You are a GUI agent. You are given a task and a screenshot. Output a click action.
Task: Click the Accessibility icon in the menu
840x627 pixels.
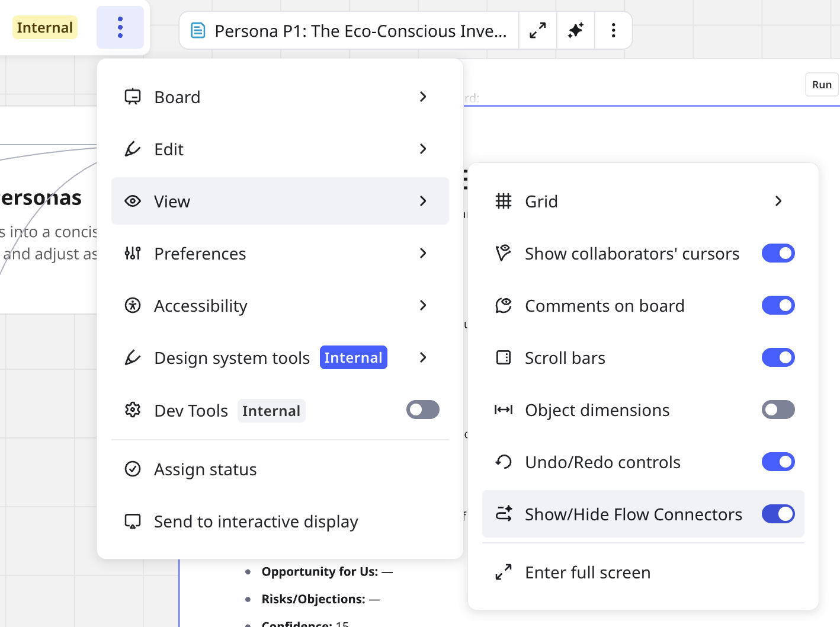133,306
